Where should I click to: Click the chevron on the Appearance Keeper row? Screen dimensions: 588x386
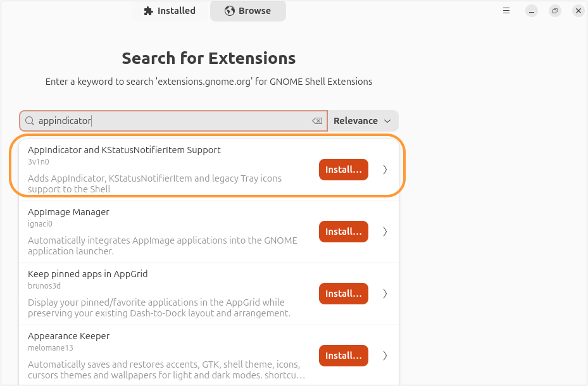(x=385, y=355)
